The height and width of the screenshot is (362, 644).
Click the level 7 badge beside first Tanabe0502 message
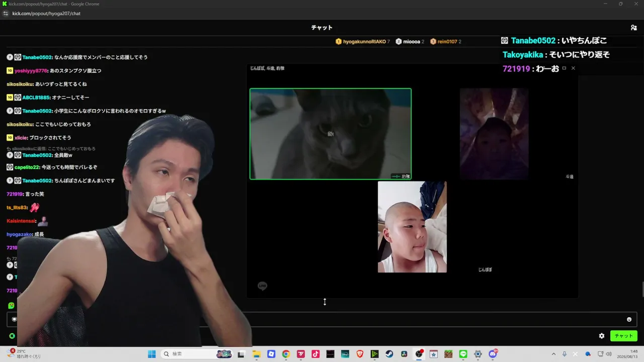coord(10,57)
